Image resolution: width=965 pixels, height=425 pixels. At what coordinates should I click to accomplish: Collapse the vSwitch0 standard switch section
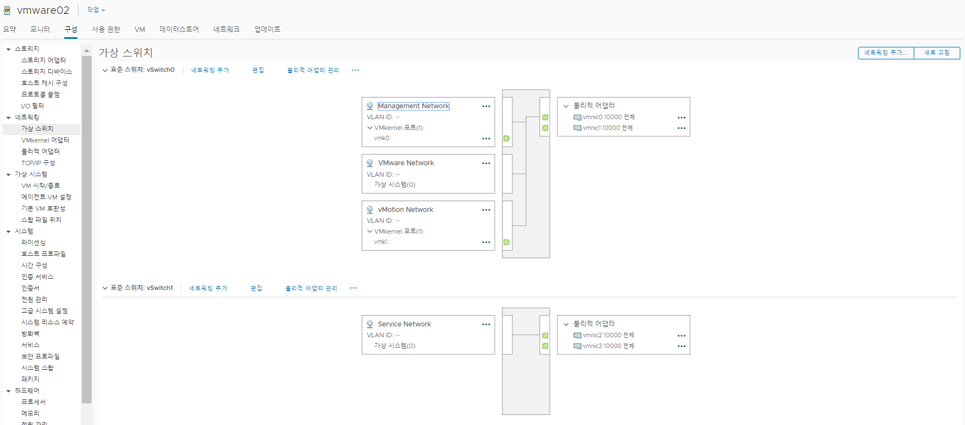105,70
